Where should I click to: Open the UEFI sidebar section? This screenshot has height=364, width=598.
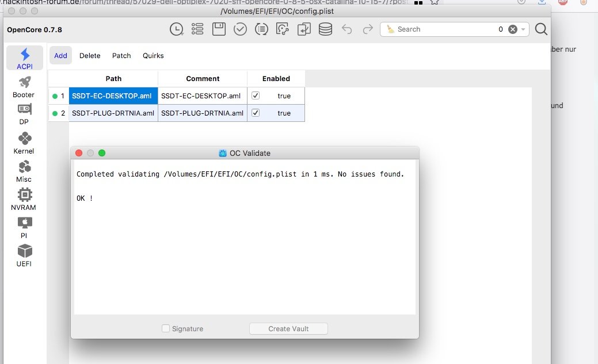[24, 256]
